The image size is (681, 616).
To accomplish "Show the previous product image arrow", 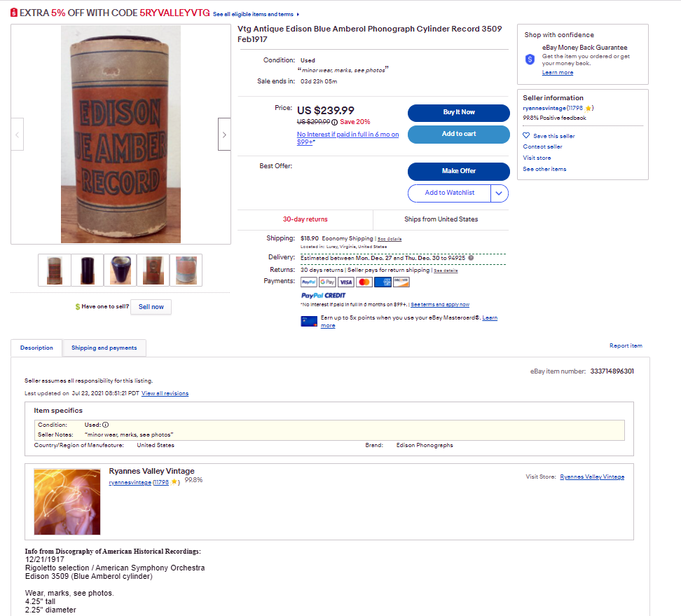I will 17,135.
